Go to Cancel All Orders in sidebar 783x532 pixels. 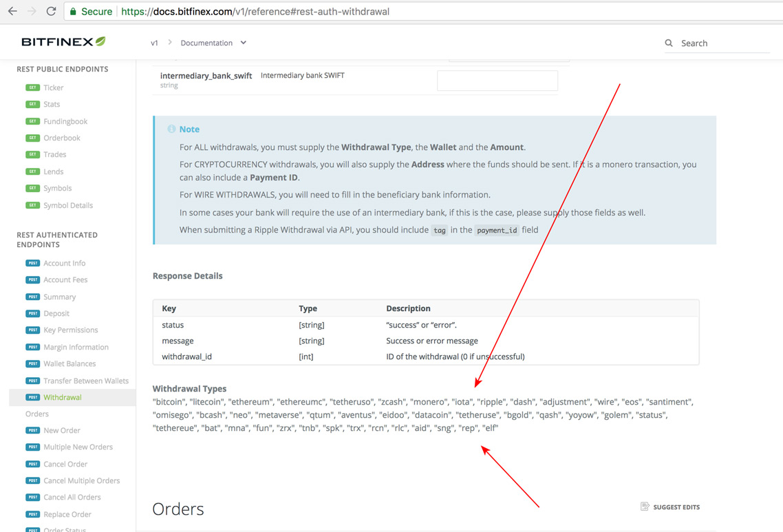72,497
